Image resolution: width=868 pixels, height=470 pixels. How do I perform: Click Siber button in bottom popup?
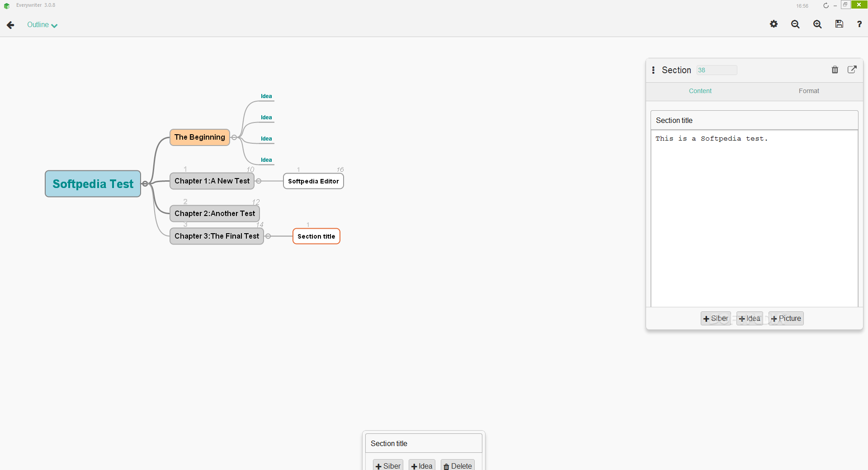(388, 465)
